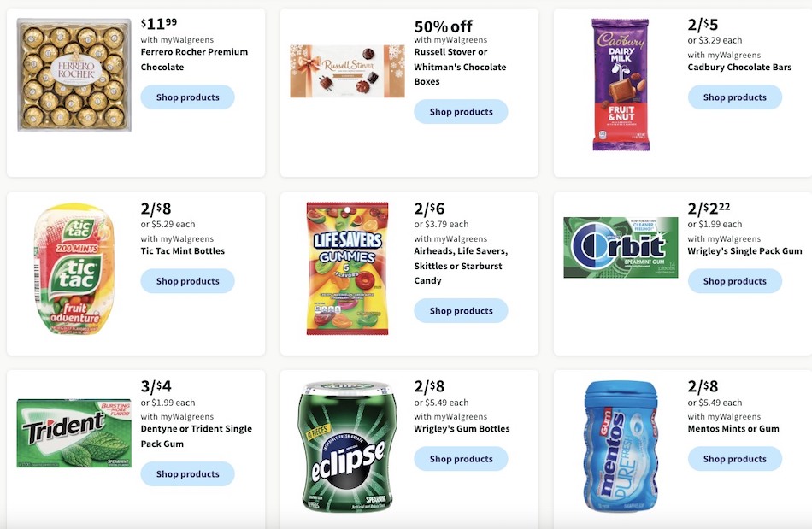Viewport: 812px width, 529px height.
Task: Select the Russell Stover chocolate box picture
Action: click(346, 68)
